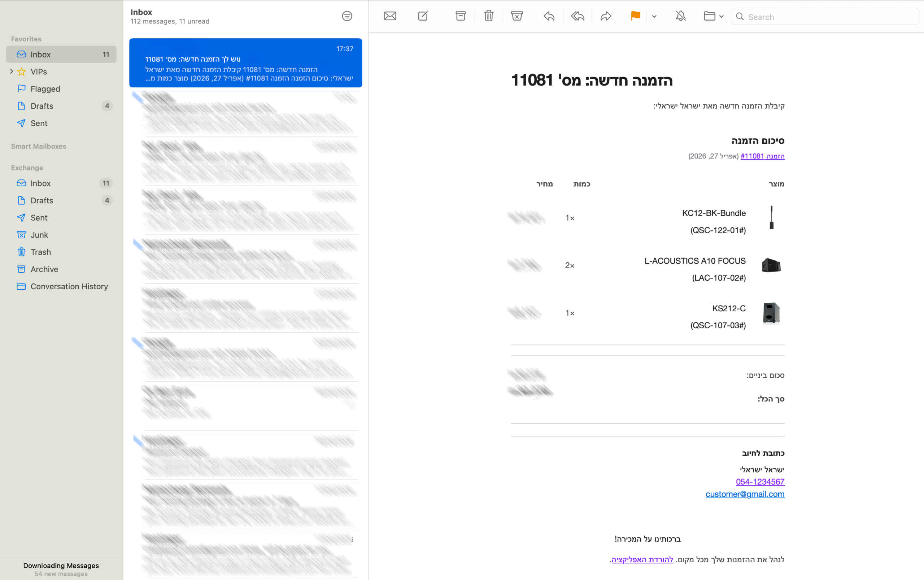Click the Exchange section header
Screen dimensions: 924x580
click(x=27, y=168)
